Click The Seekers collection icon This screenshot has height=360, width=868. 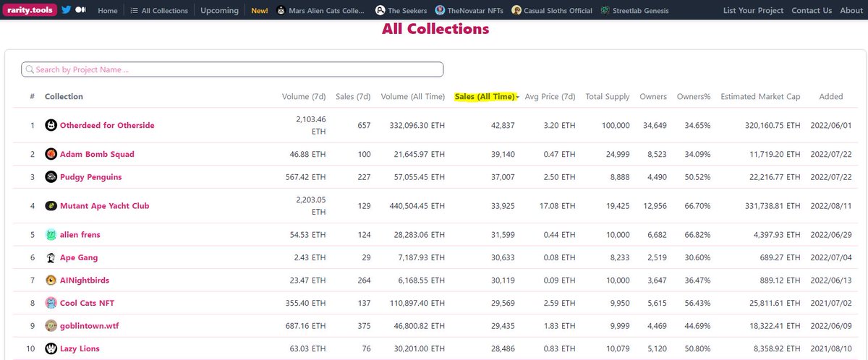(380, 11)
